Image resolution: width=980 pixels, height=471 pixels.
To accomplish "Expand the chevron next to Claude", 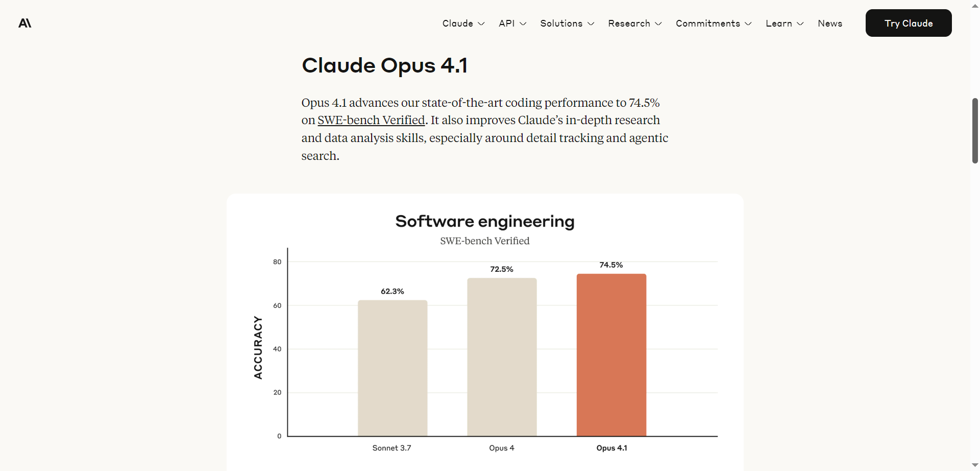I will (481, 23).
